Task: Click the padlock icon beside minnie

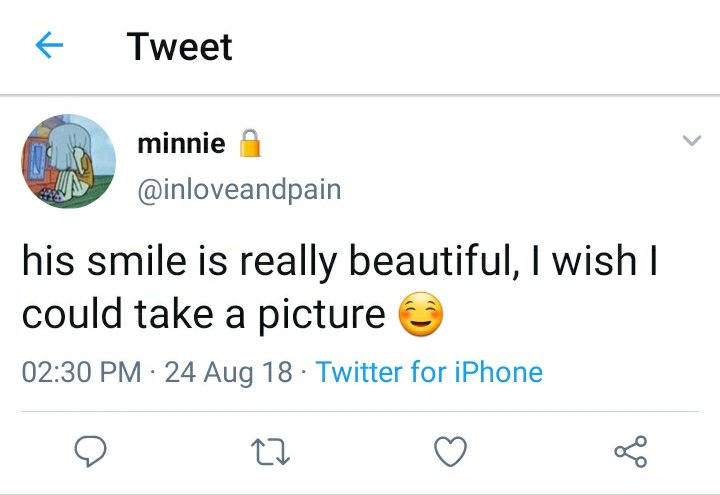Action: click(250, 143)
